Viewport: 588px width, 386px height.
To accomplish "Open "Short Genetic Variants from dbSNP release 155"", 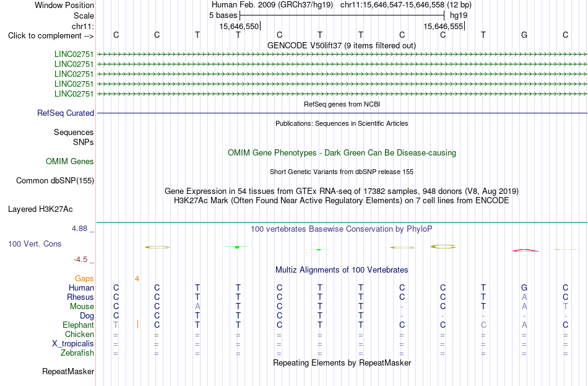I will pos(342,172).
